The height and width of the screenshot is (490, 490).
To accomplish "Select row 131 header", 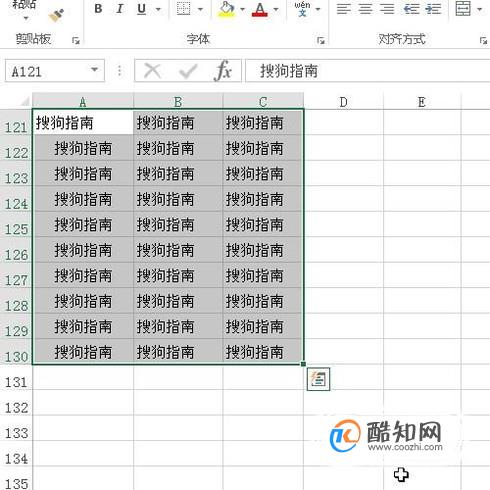I will click(x=16, y=382).
